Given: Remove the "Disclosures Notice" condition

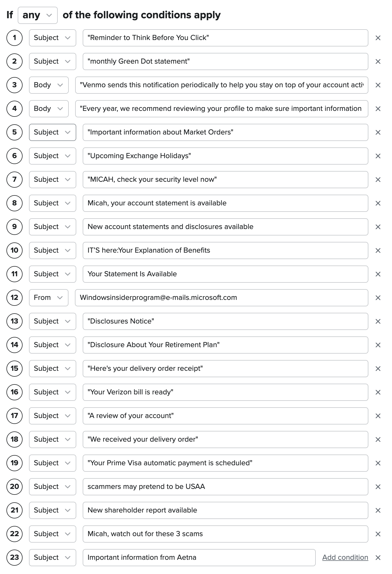Looking at the screenshot, I should point(378,321).
